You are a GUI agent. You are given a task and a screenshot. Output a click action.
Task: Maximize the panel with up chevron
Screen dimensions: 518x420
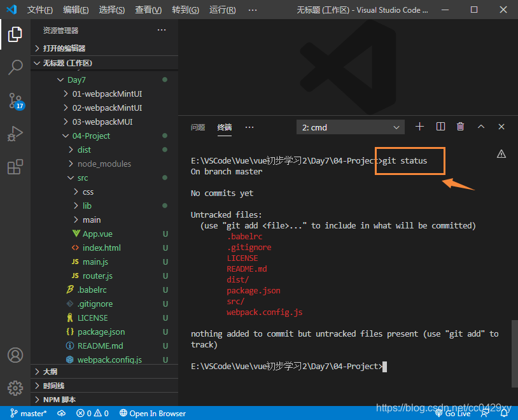point(481,127)
